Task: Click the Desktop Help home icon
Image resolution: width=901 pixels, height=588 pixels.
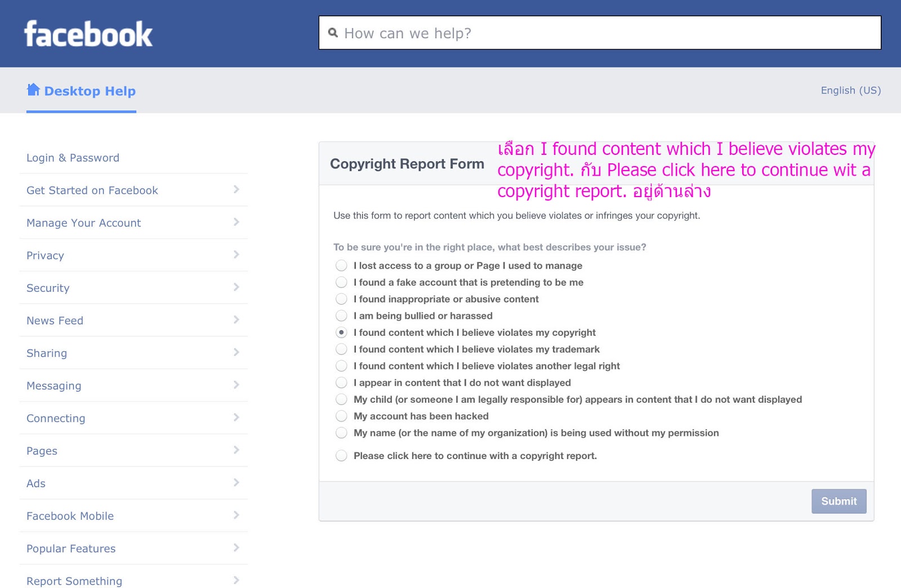Action: [33, 90]
